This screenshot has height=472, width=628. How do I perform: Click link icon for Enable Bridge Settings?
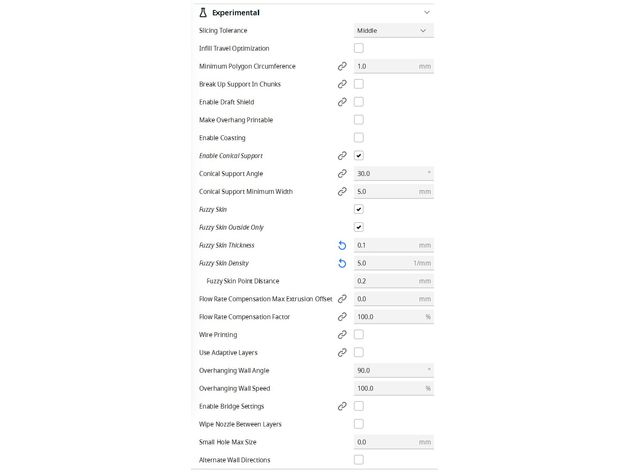[x=342, y=406]
